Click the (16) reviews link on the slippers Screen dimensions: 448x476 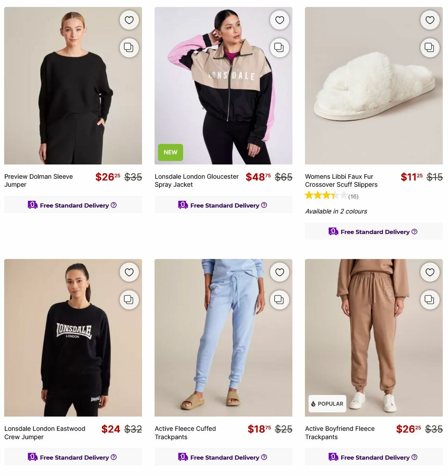353,196
